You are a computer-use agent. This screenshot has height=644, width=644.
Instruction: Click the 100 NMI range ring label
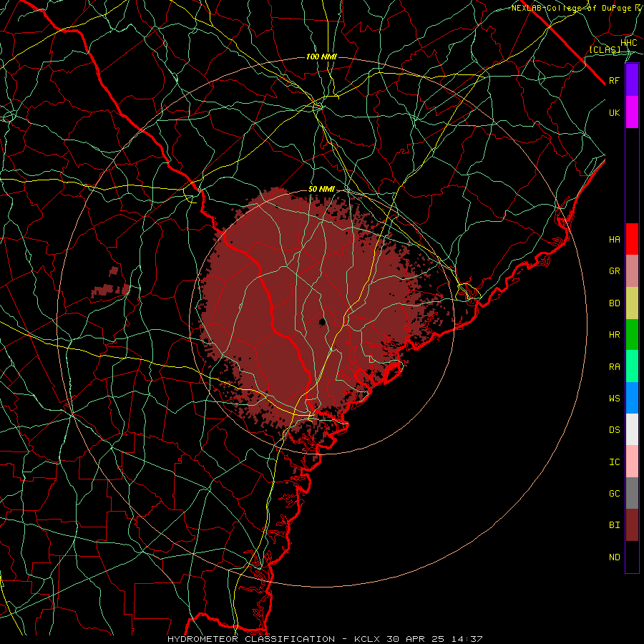321,57
